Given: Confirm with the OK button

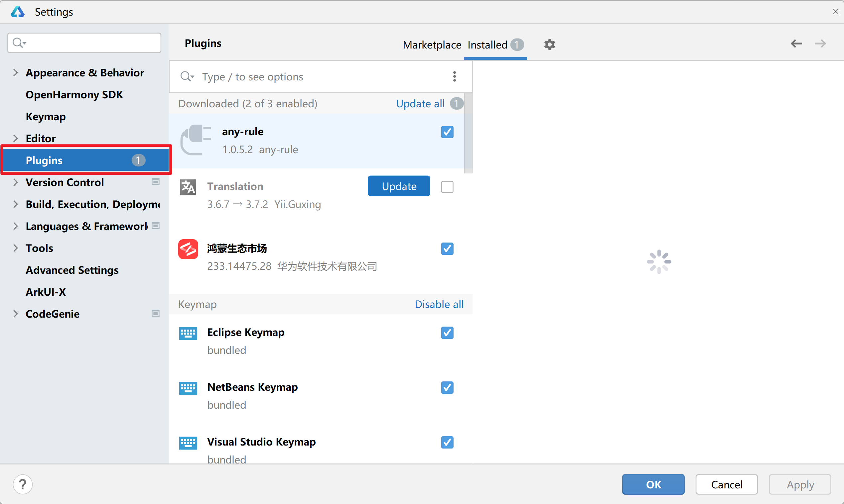Looking at the screenshot, I should click(653, 484).
